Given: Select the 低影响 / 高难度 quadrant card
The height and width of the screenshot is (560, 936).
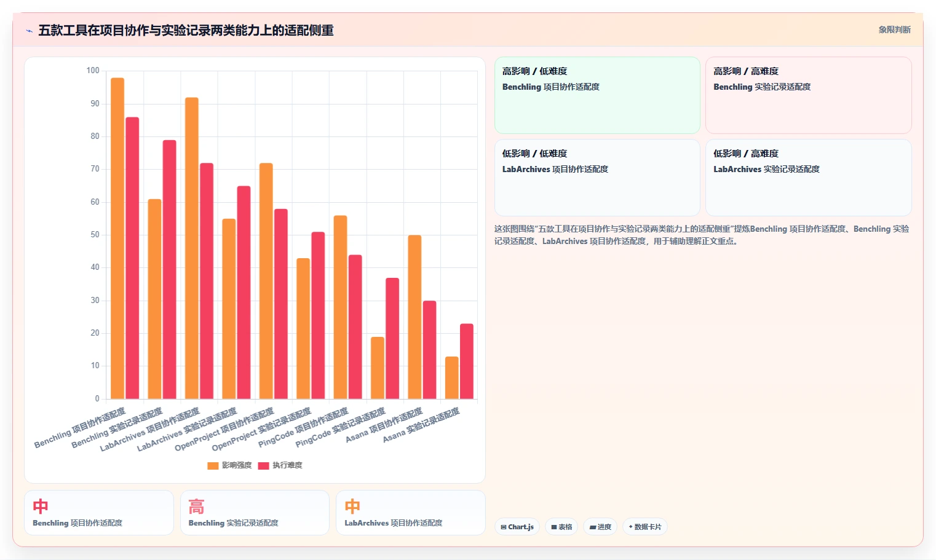Looking at the screenshot, I should tap(808, 178).
